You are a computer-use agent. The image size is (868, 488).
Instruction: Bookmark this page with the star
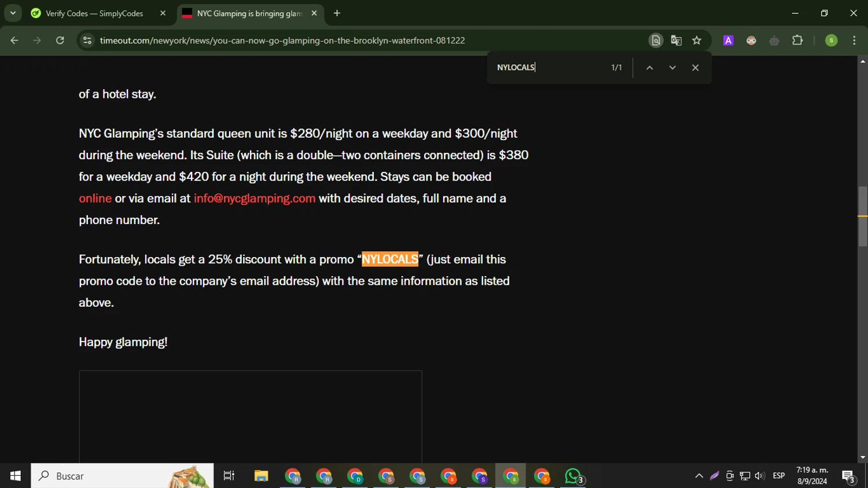coord(697,41)
